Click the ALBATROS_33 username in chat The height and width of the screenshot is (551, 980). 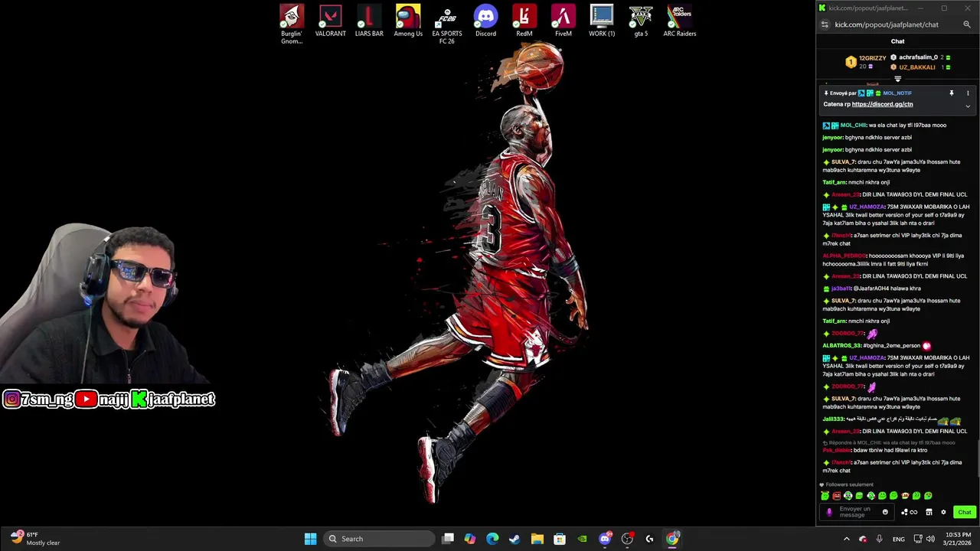pyautogui.click(x=842, y=346)
